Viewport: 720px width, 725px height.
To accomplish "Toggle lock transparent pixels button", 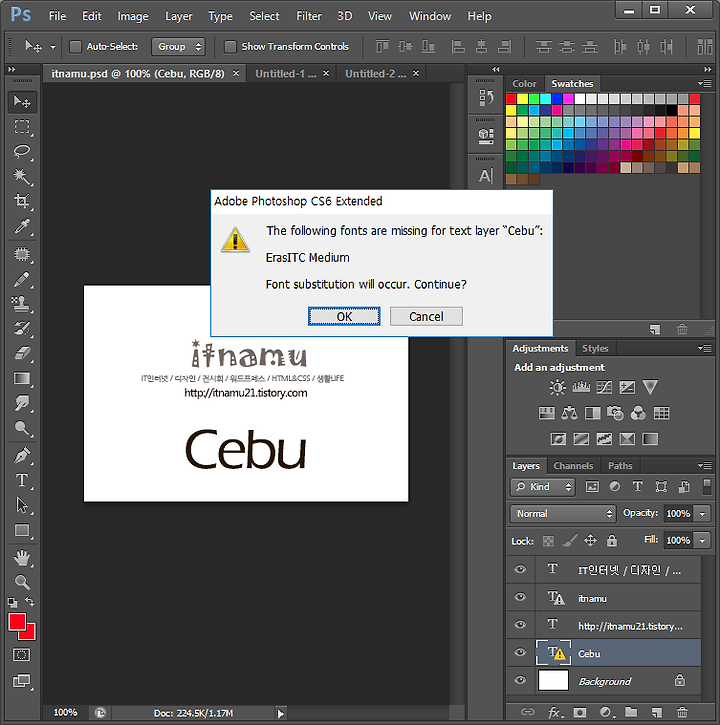I will tap(548, 541).
